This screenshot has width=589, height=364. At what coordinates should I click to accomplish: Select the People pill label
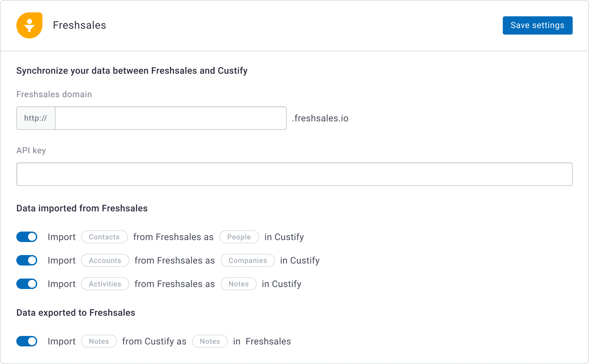pyautogui.click(x=239, y=237)
